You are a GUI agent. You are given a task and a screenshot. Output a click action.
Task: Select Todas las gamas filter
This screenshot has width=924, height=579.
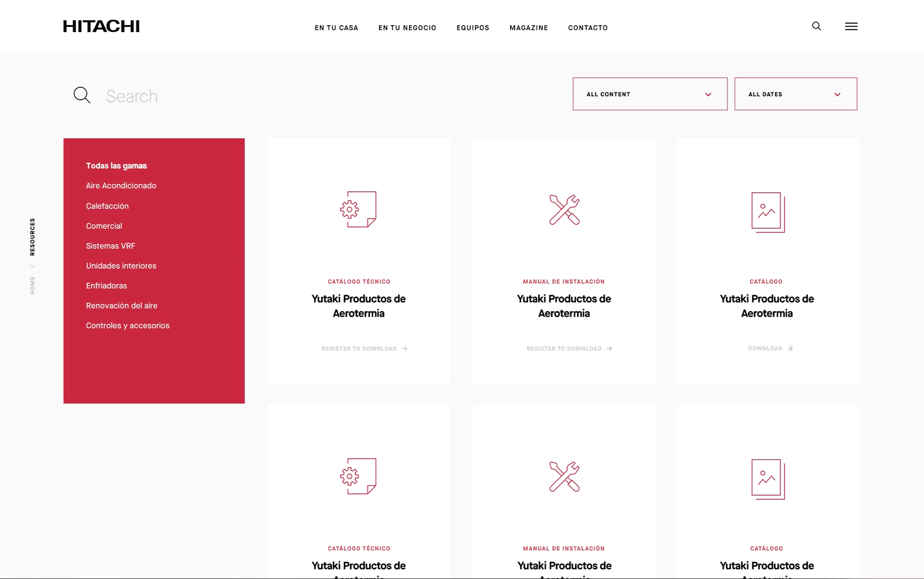pos(116,166)
